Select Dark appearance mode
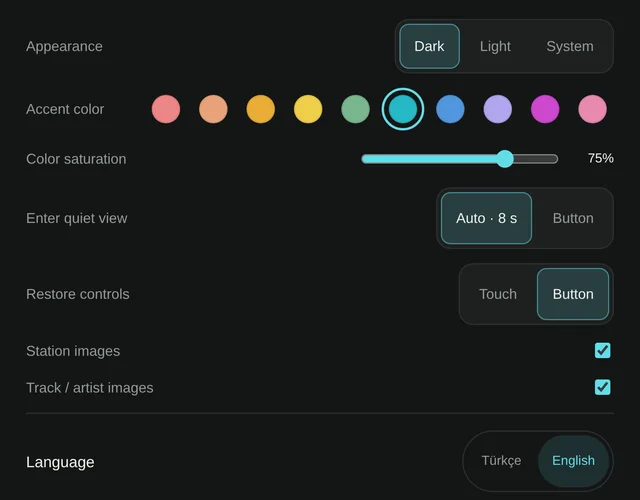Screen dimensions: 640x500 click(429, 46)
